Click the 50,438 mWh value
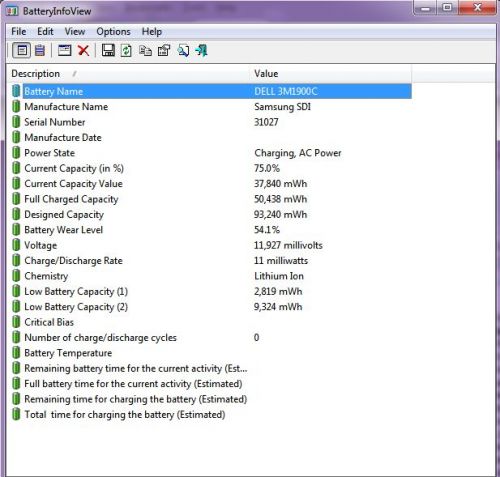 tap(280, 199)
